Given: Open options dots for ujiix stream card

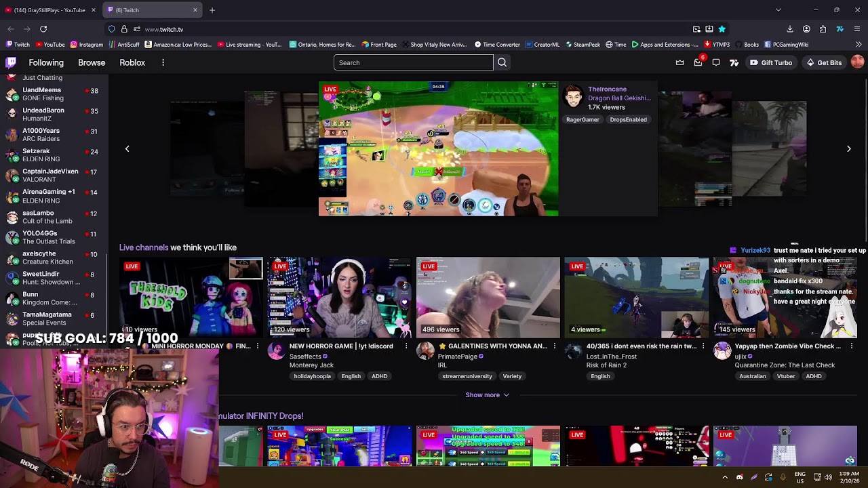Looking at the screenshot, I should pyautogui.click(x=851, y=346).
